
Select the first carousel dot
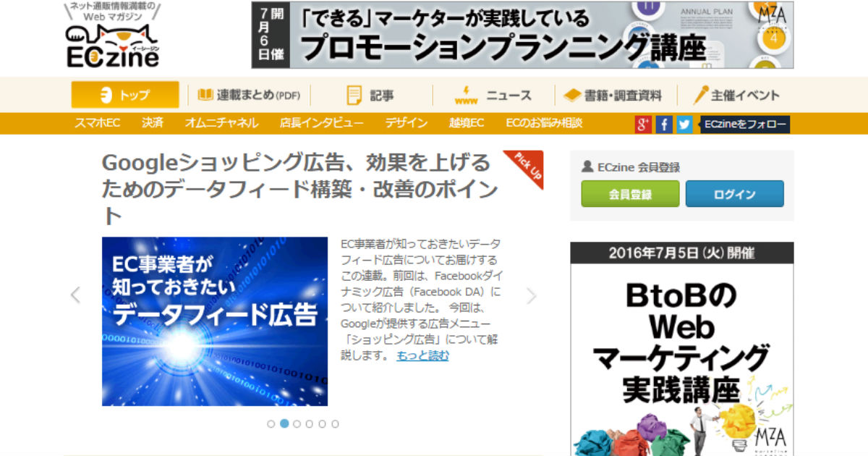tap(271, 424)
